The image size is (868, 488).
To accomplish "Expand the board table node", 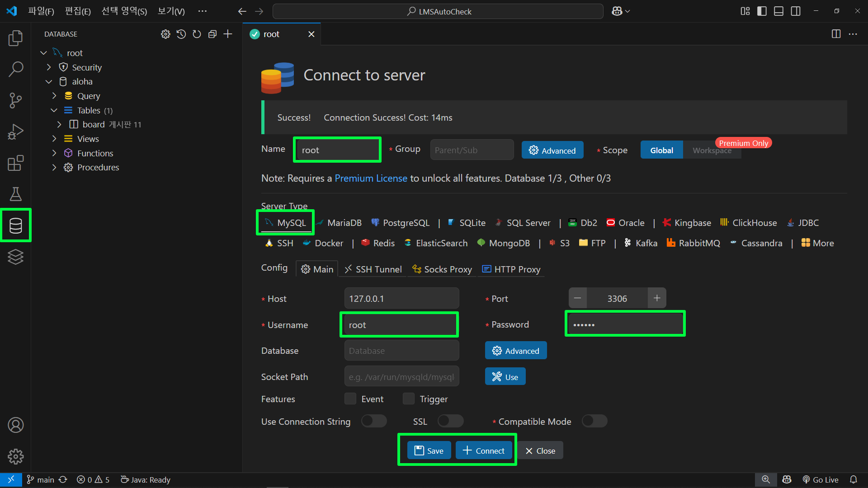I will [x=59, y=124].
